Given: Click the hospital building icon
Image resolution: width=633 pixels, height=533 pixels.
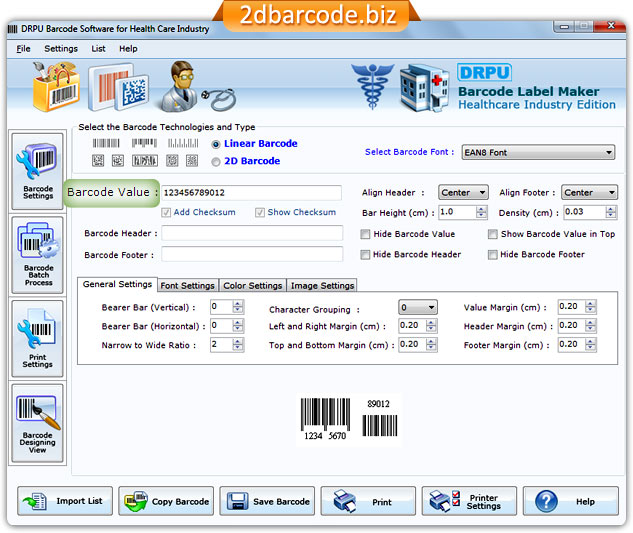Looking at the screenshot, I should (424, 87).
